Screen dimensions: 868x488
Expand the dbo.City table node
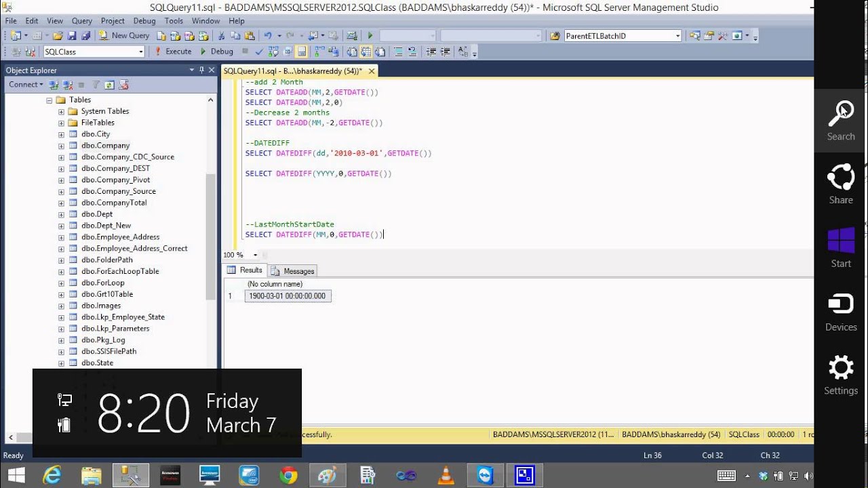click(x=61, y=135)
